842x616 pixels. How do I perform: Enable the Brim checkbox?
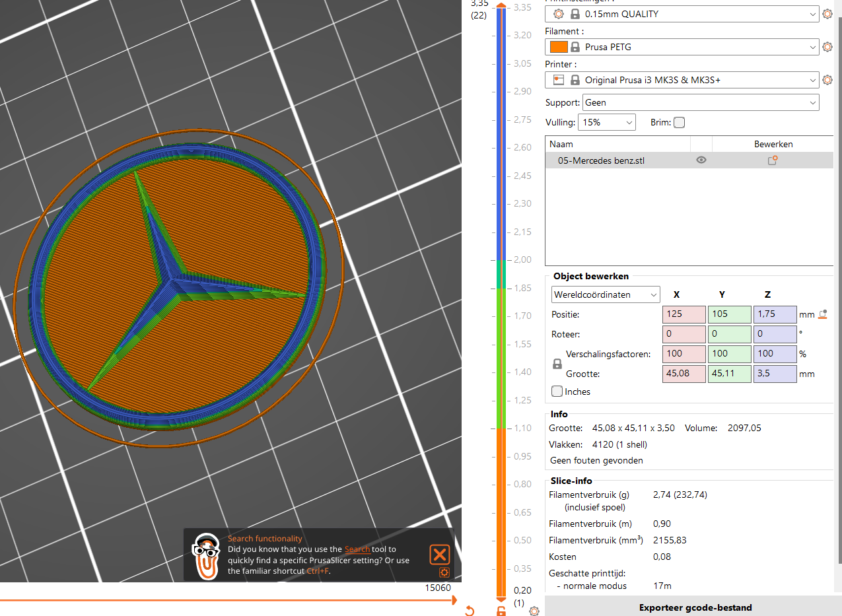click(x=680, y=122)
